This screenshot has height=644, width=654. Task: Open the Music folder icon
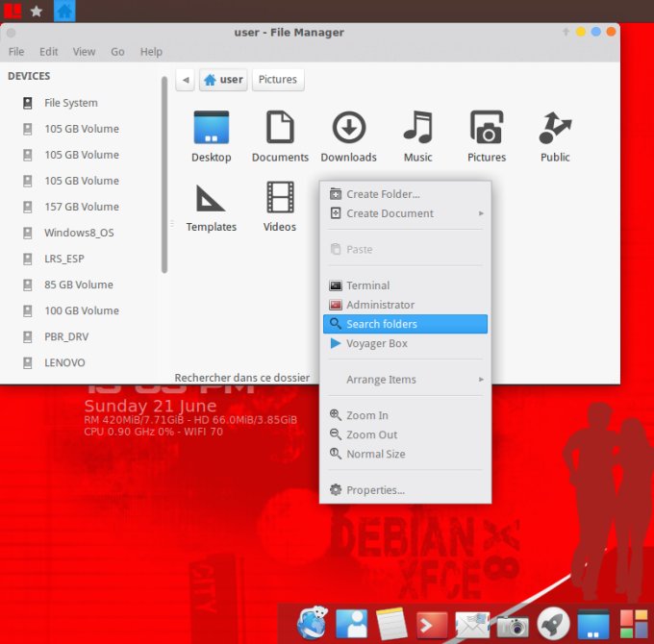click(x=417, y=128)
